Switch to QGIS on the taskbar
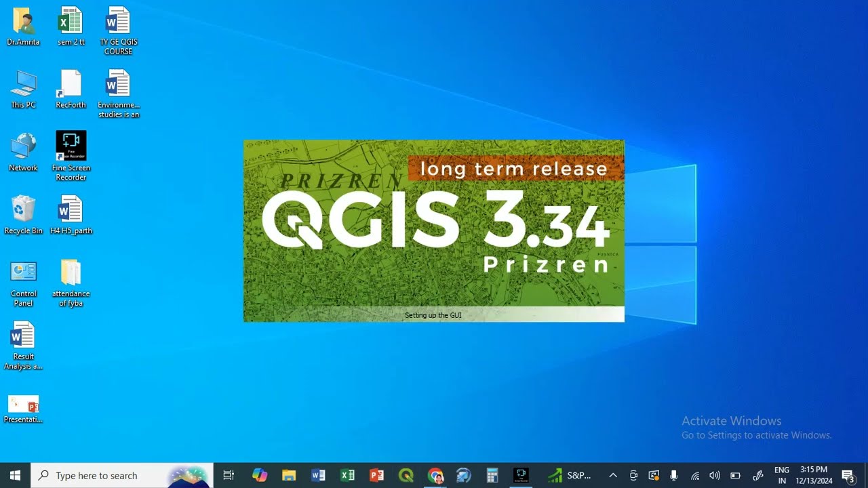This screenshot has height=488, width=868. point(406,475)
